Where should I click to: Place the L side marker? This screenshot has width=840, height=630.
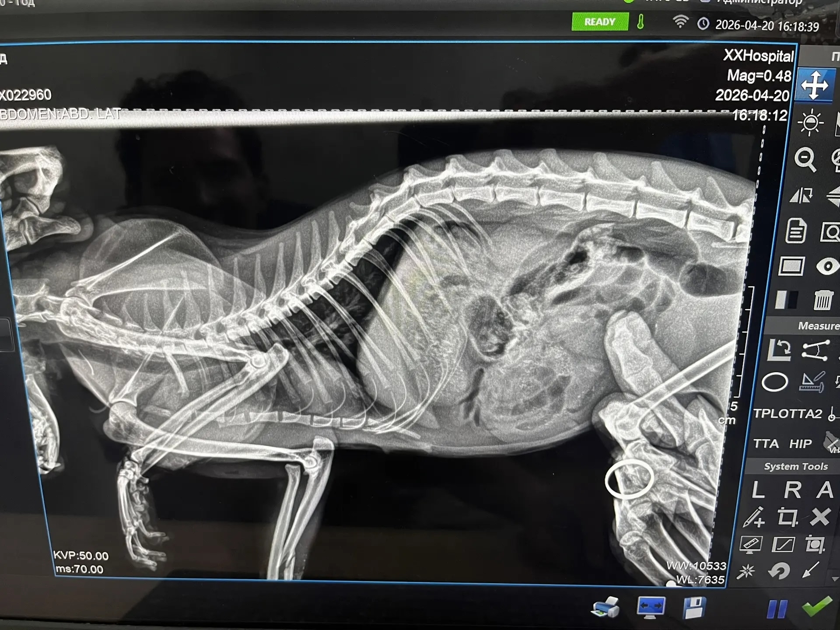758,490
